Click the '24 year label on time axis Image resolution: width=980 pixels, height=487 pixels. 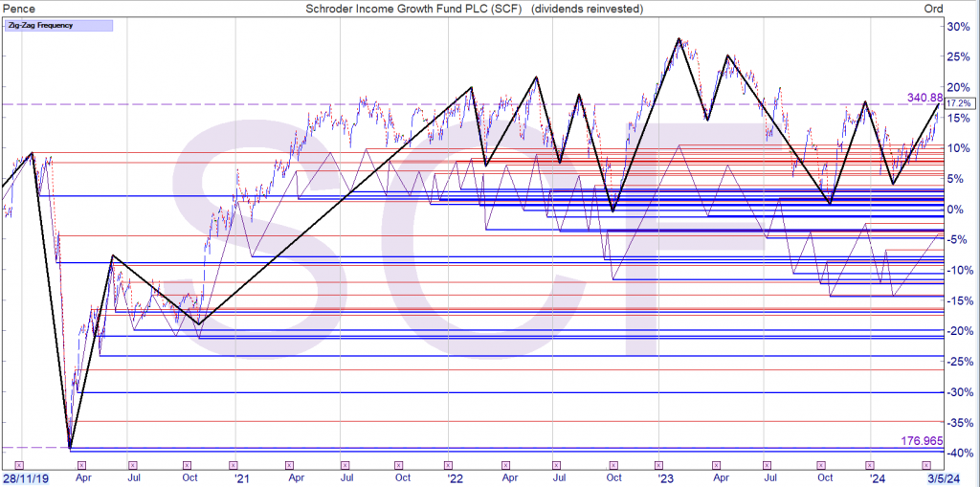click(x=879, y=478)
